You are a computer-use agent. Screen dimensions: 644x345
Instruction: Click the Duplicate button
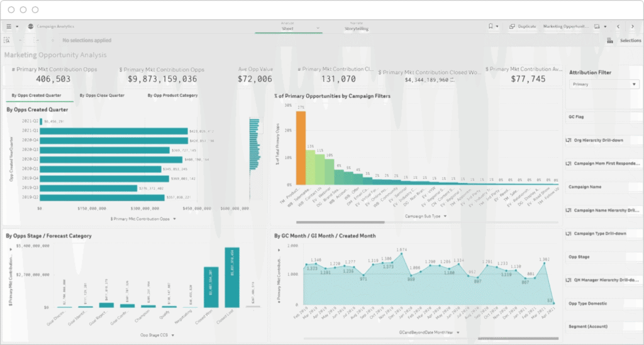tap(522, 26)
